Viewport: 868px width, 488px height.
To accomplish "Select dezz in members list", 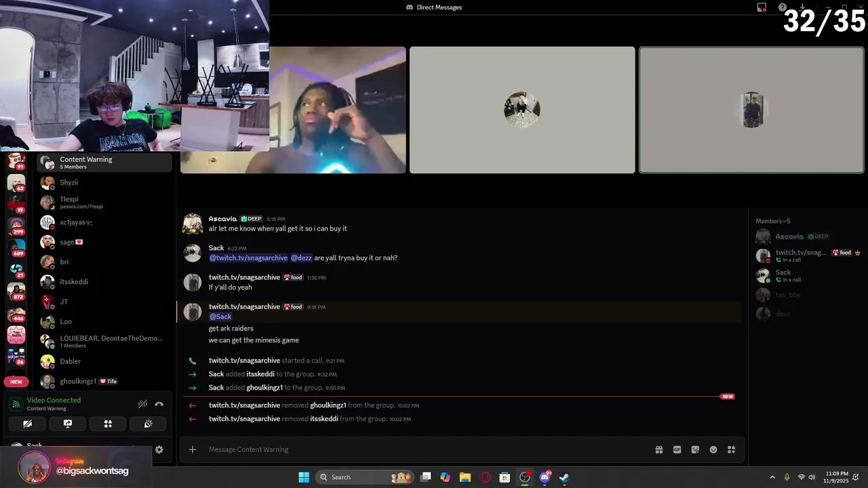I will point(807,314).
